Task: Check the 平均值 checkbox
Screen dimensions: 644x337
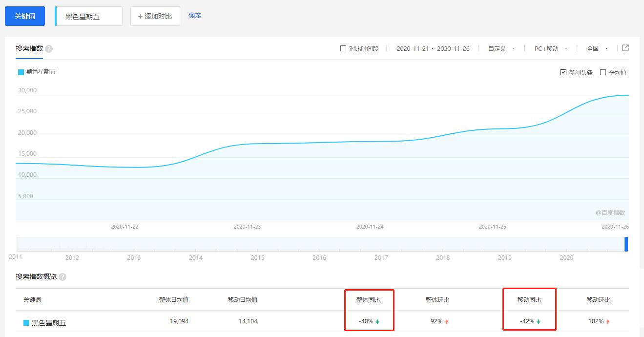Action: click(603, 72)
